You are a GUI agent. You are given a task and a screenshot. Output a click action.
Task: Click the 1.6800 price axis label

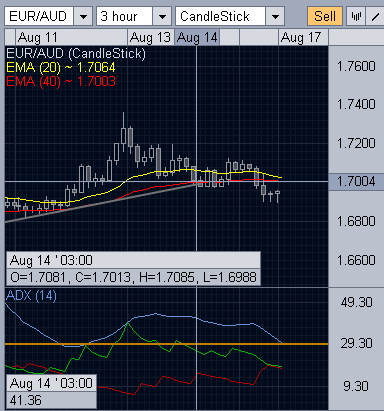[x=356, y=221]
